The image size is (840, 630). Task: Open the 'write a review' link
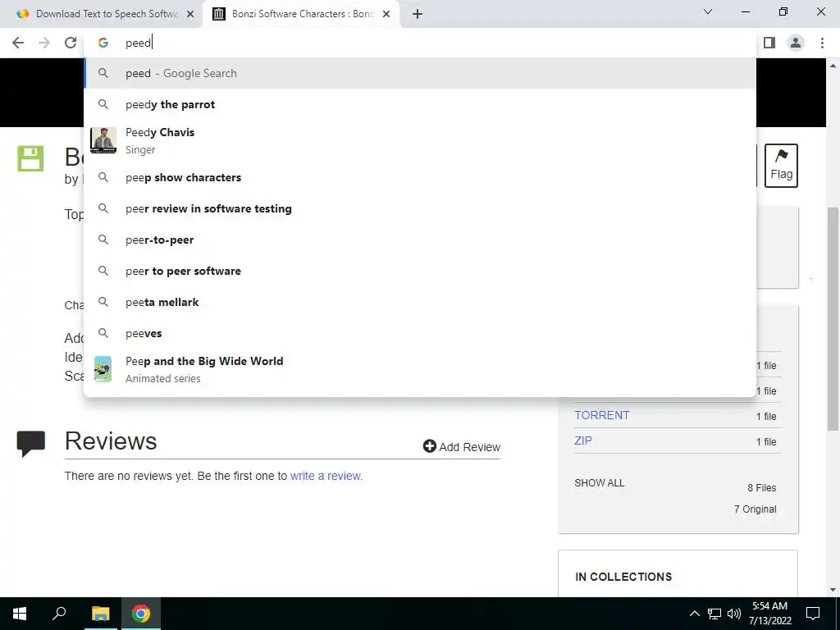tap(325, 476)
